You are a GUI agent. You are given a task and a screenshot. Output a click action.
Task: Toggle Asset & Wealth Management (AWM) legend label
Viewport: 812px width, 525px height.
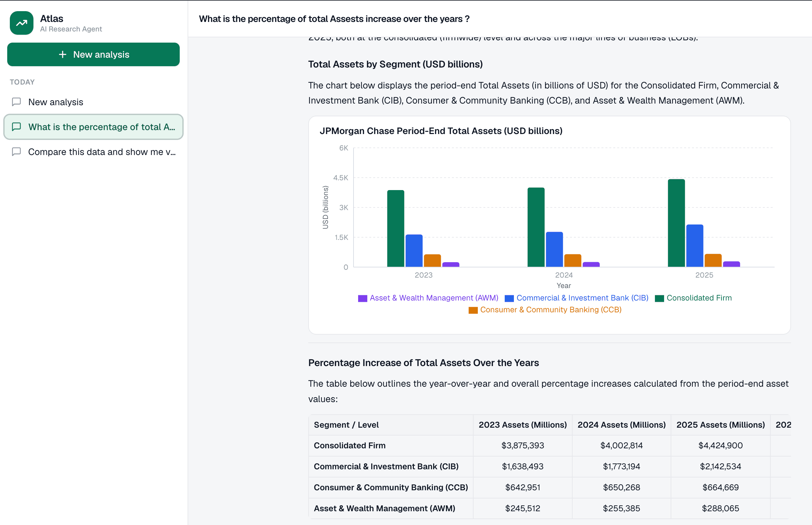[434, 298]
